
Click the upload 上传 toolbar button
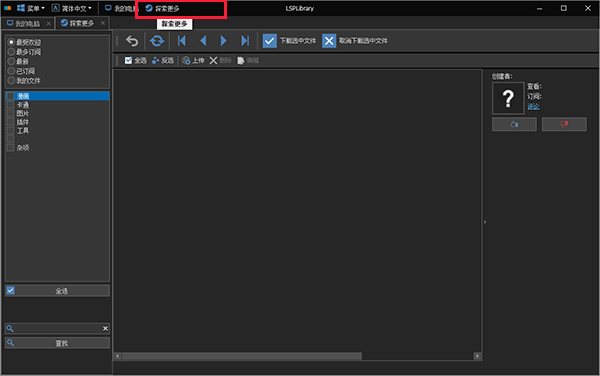point(193,60)
